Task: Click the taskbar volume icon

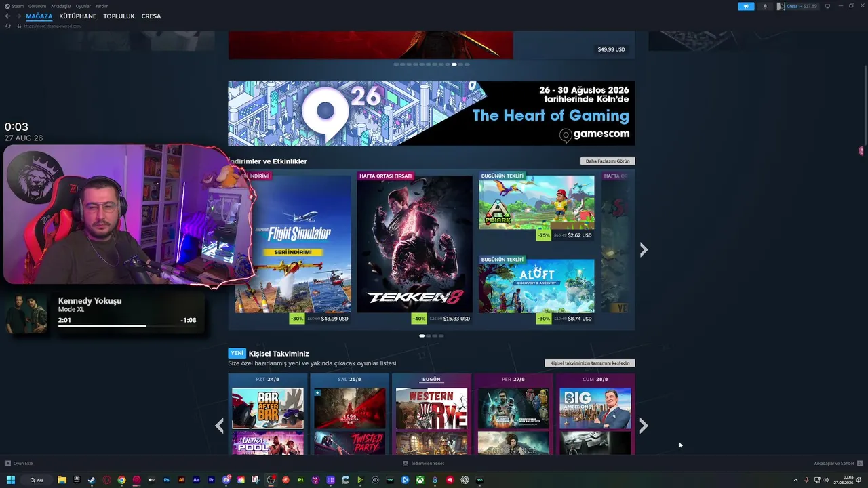Action: (x=825, y=480)
